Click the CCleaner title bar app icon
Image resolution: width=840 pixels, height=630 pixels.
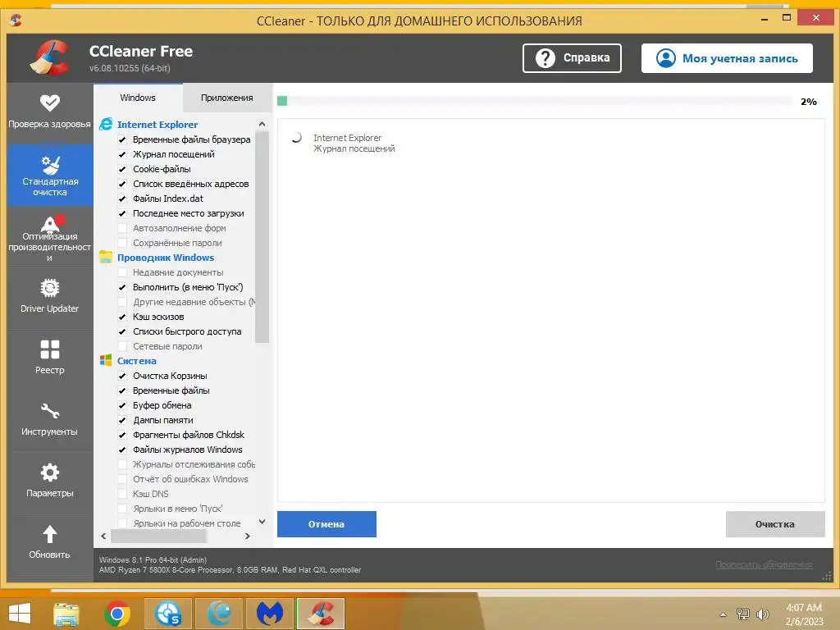(x=16, y=21)
